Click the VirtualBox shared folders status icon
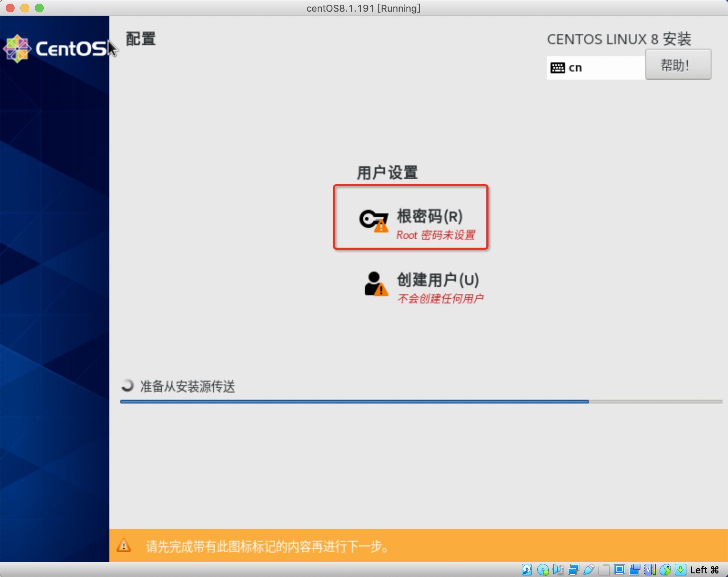 tap(604, 569)
